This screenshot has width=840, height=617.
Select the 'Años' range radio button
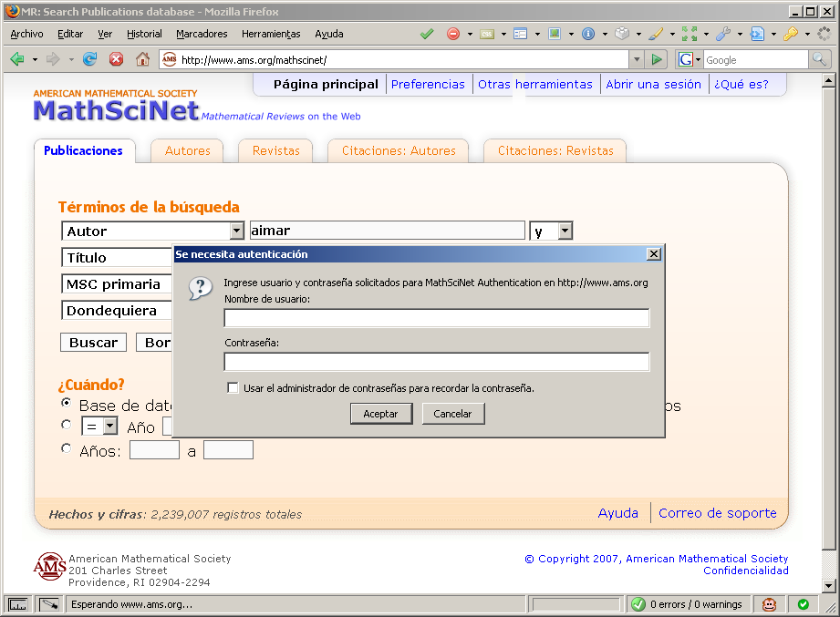coord(66,448)
